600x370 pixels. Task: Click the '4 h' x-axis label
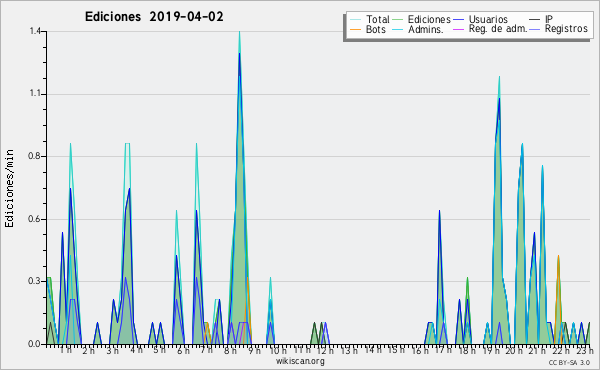point(137,350)
